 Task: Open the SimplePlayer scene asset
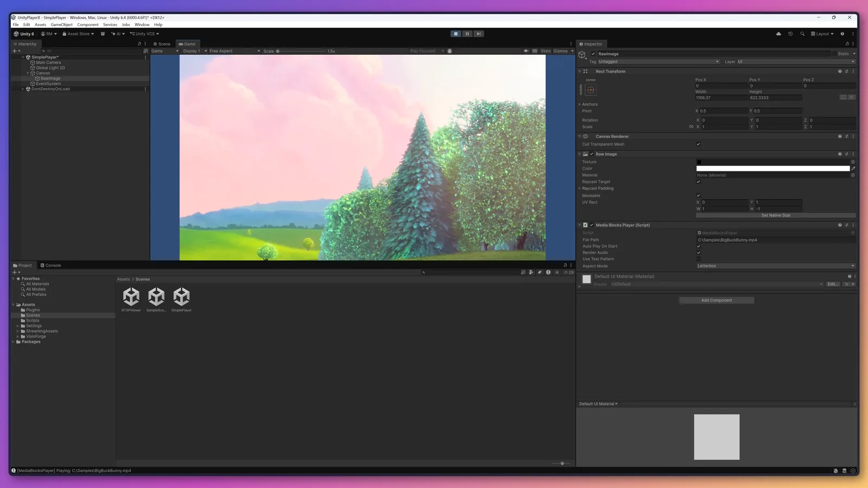click(x=181, y=299)
